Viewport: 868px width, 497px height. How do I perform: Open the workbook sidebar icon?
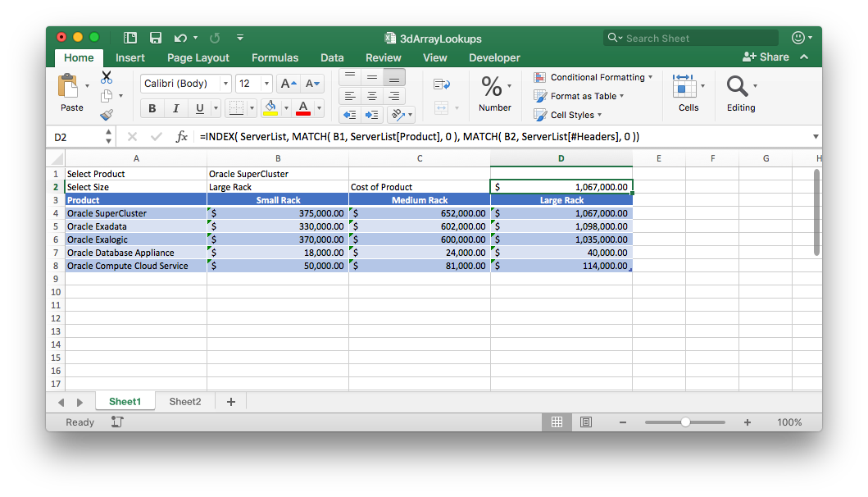click(130, 38)
